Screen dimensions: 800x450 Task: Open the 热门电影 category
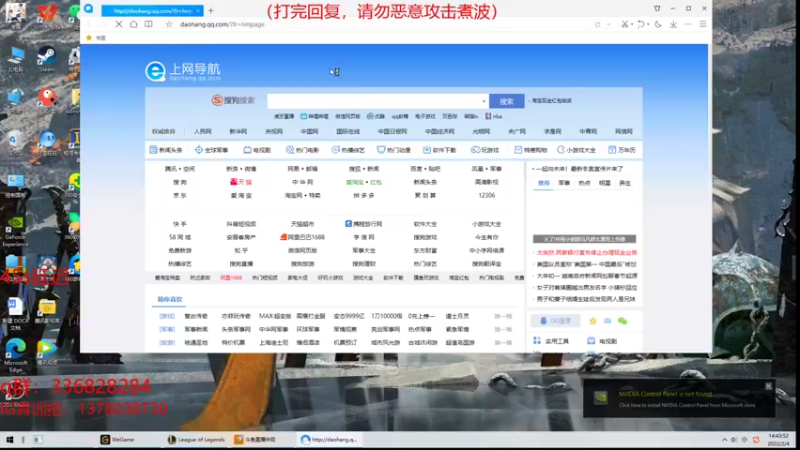pyautogui.click(x=302, y=150)
